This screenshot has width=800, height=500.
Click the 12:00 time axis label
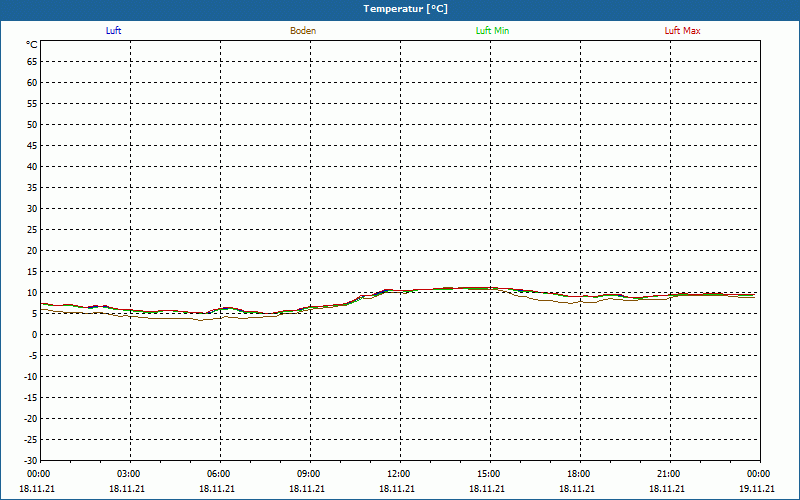(398, 474)
